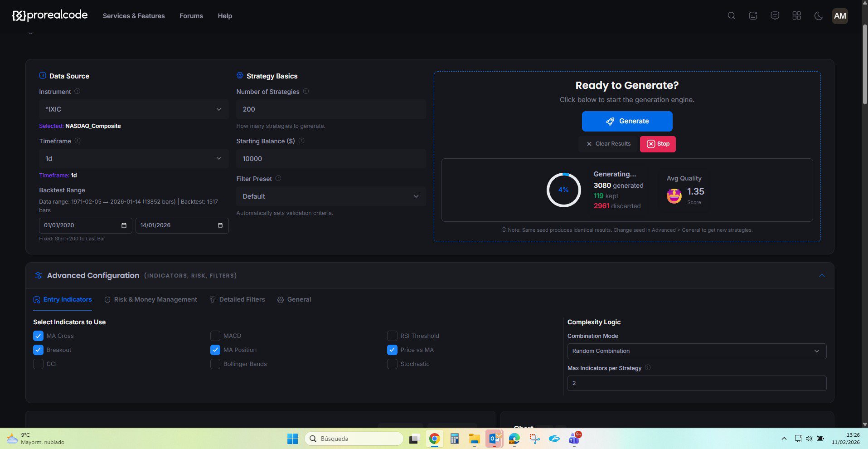Show the Starting Balance info icon
868x449 pixels.
(301, 141)
